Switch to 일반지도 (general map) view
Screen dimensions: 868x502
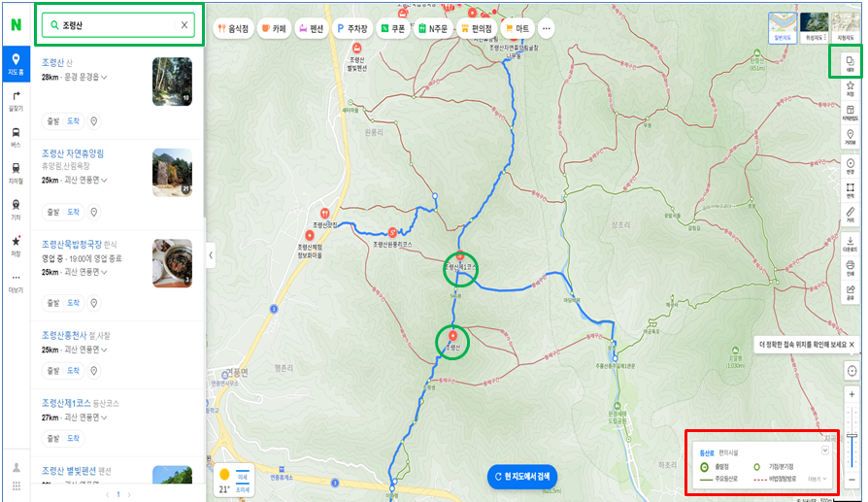coord(783,28)
